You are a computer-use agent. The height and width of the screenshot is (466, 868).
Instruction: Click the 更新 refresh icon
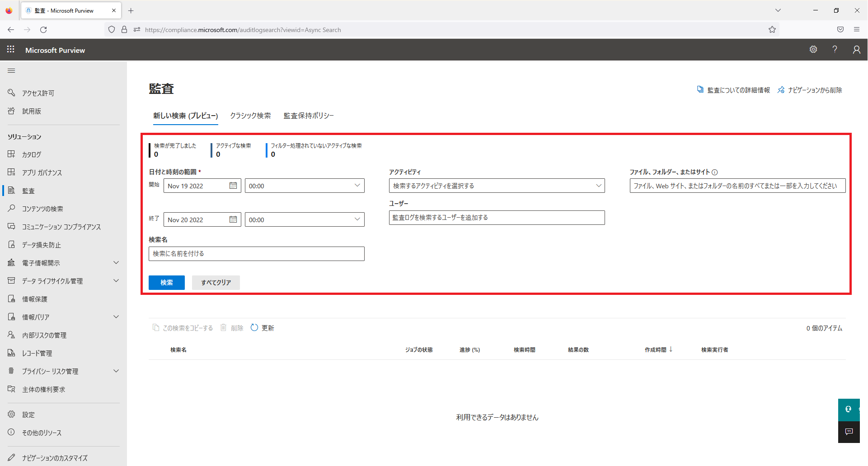pos(254,328)
